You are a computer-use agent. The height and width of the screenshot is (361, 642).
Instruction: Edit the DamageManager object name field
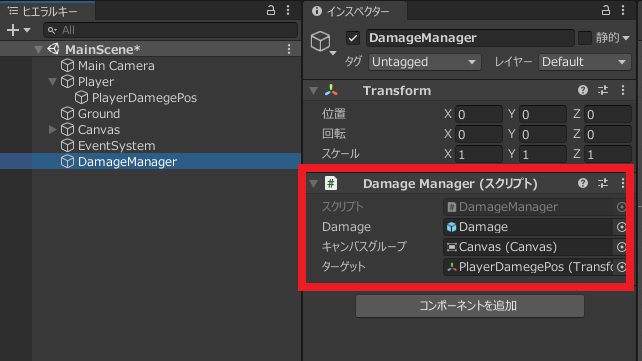pos(470,38)
